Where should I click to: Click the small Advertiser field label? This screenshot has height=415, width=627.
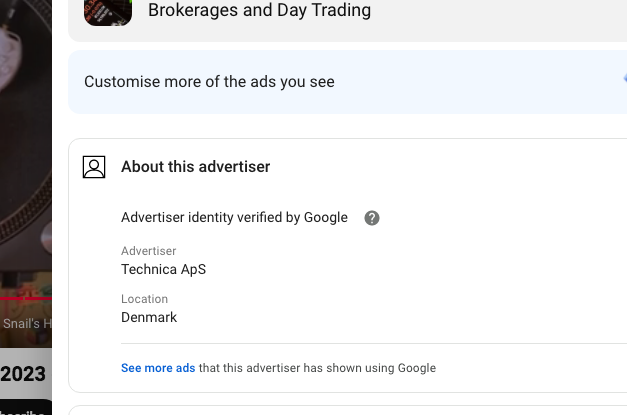pyautogui.click(x=148, y=251)
